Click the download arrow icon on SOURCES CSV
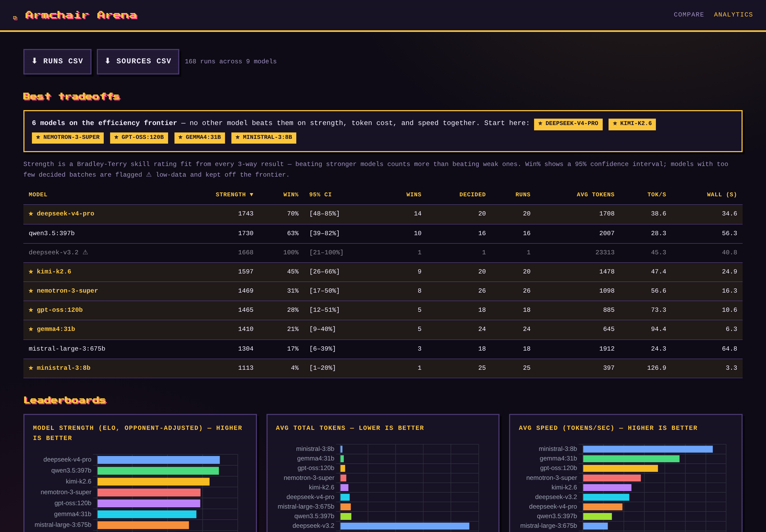Screen dimensions: 766x532 (107, 61)
